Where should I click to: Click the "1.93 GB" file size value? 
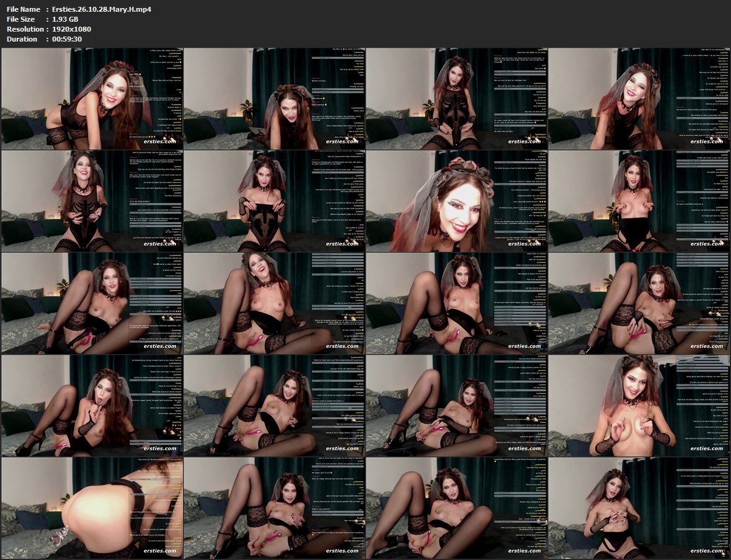pyautogui.click(x=65, y=19)
